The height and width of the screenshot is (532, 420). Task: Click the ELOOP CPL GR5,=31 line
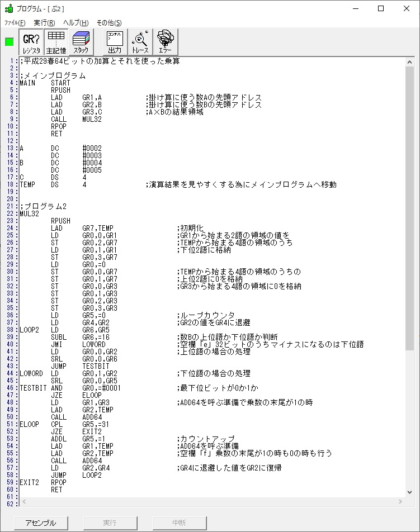[64, 424]
